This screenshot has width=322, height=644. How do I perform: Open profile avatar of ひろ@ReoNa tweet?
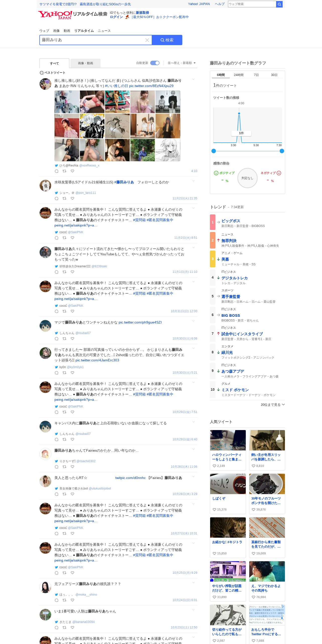45,84
